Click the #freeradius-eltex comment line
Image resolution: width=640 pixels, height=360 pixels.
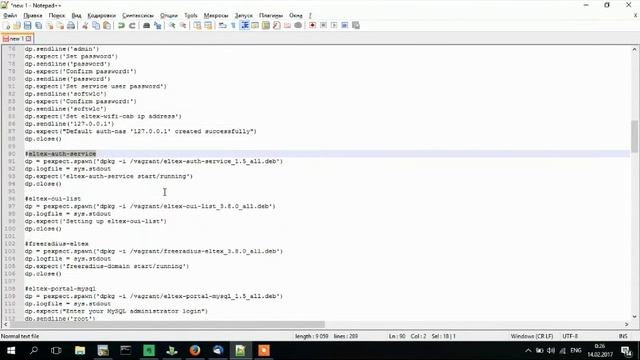57,244
